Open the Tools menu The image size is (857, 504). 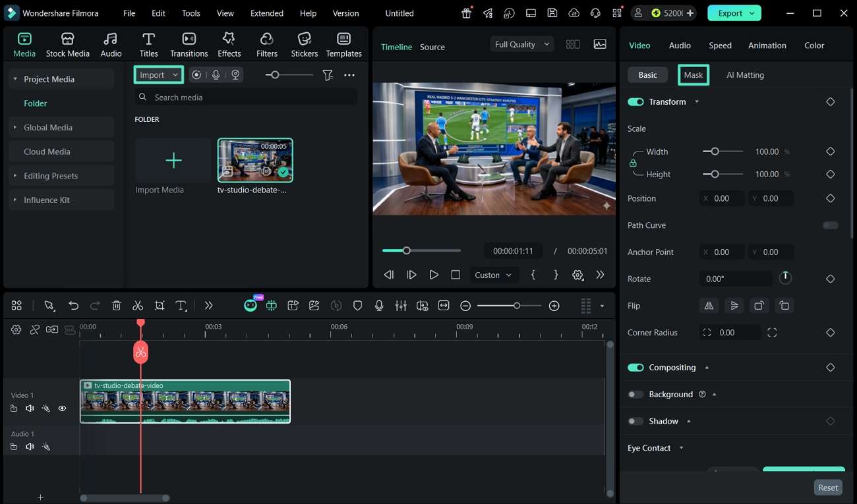tap(191, 13)
